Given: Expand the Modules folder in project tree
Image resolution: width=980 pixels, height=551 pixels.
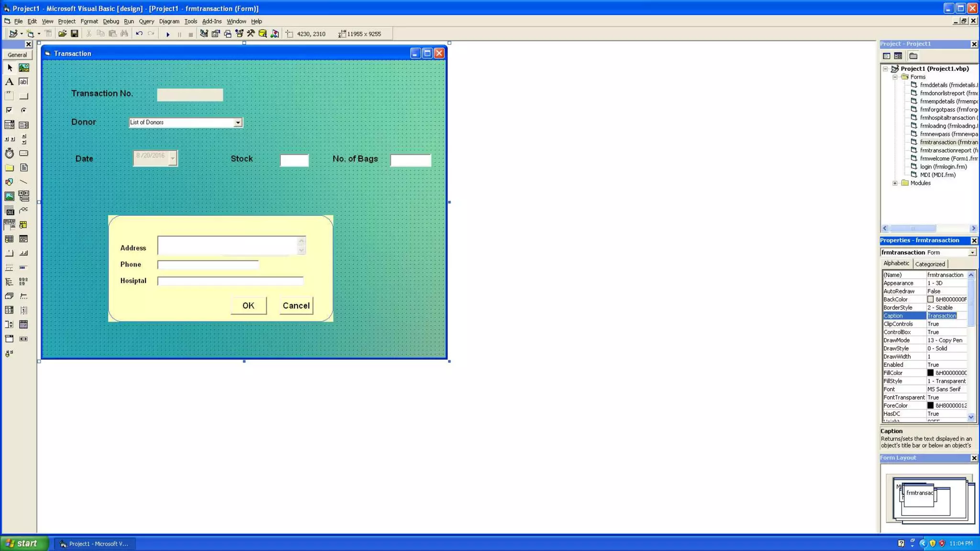Looking at the screenshot, I should pos(895,183).
